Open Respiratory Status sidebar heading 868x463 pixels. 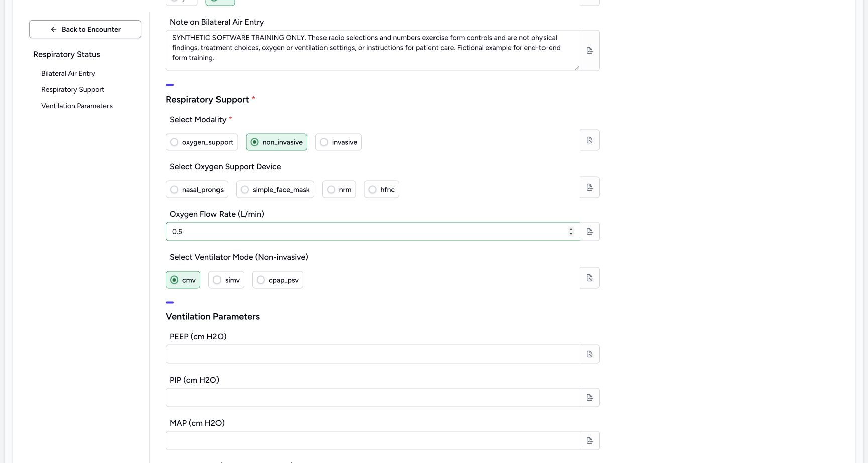[x=67, y=54]
